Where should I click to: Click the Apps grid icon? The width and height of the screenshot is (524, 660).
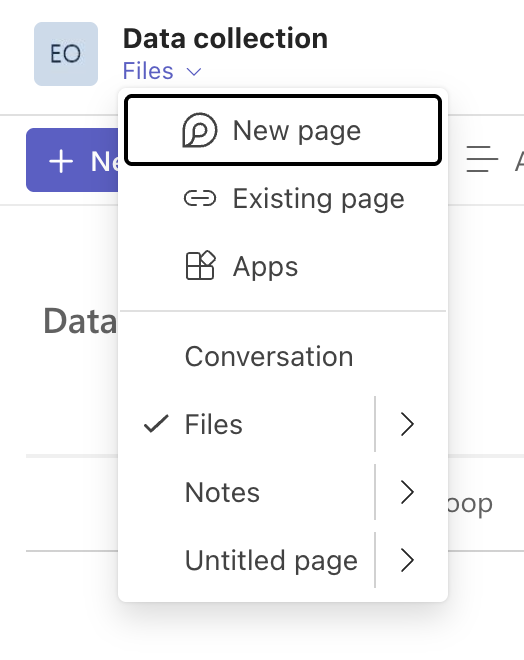(200, 265)
